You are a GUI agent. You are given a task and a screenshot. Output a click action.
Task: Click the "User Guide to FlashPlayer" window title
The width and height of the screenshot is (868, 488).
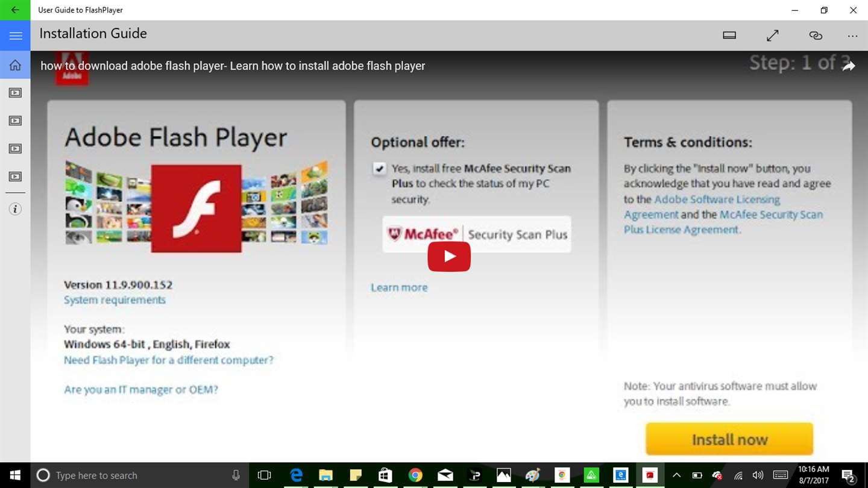click(80, 10)
